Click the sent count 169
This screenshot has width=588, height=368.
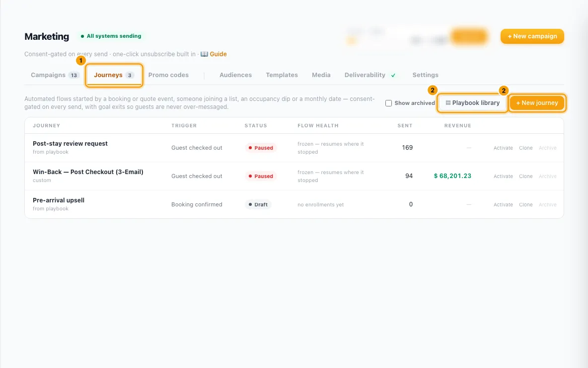407,148
